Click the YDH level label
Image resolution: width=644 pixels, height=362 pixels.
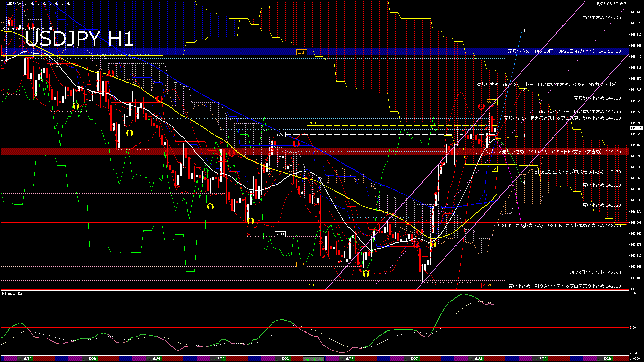pos(312,123)
